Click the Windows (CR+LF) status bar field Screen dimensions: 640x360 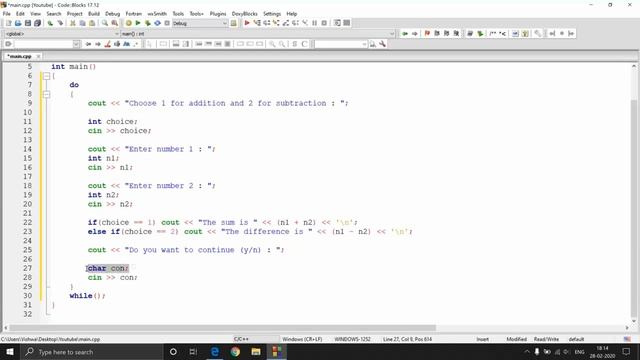(302, 339)
